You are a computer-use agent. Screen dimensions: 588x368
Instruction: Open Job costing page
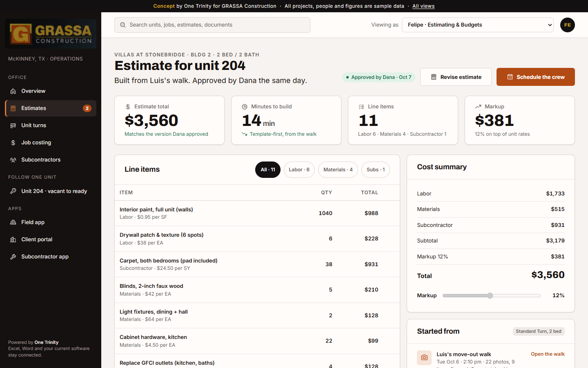51,143
